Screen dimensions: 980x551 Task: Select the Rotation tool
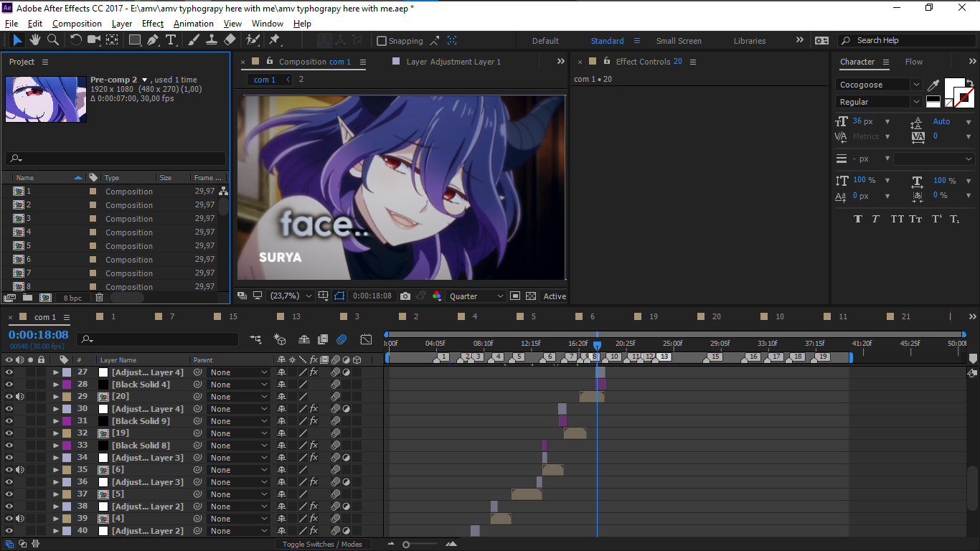(x=76, y=40)
